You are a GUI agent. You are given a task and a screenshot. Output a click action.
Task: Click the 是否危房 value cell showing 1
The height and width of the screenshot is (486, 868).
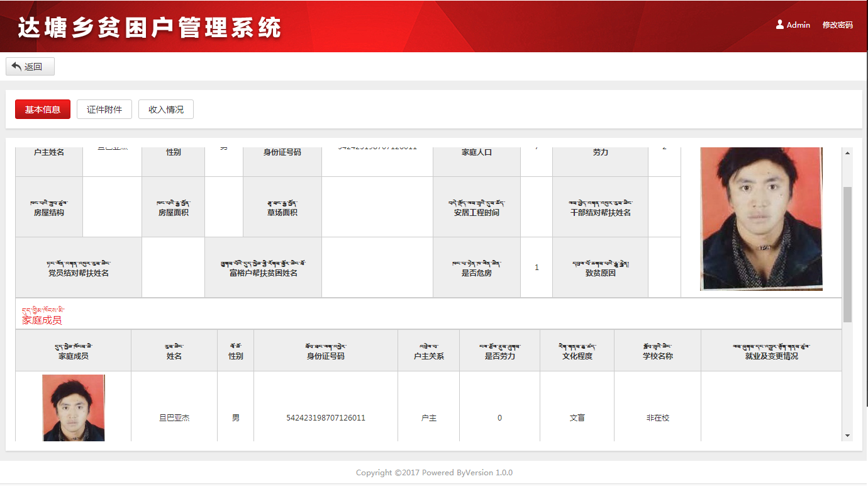[537, 268]
